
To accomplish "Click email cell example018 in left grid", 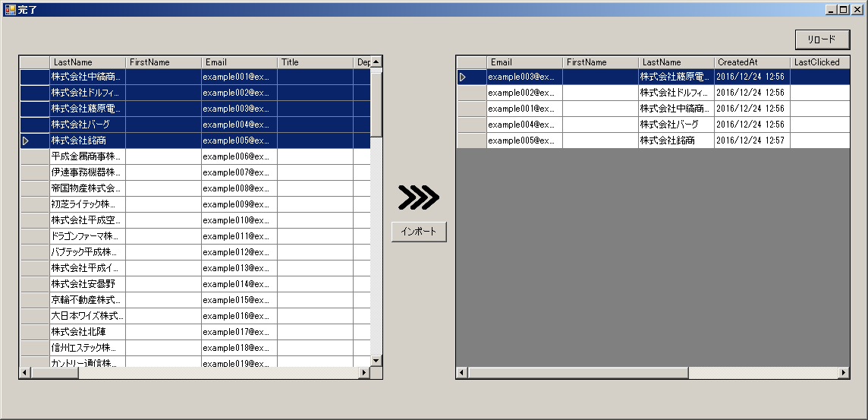I will (239, 349).
